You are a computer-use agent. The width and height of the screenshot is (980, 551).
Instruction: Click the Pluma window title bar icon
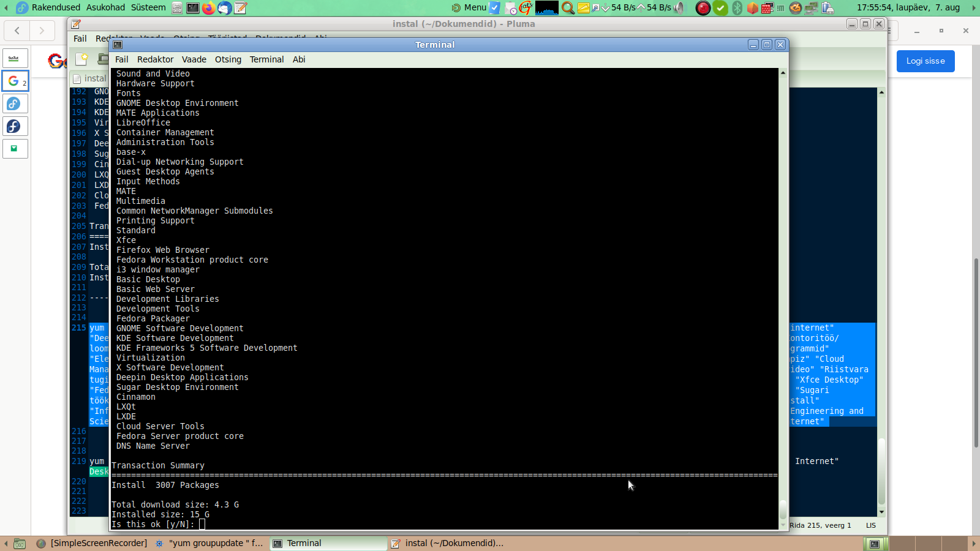click(76, 24)
